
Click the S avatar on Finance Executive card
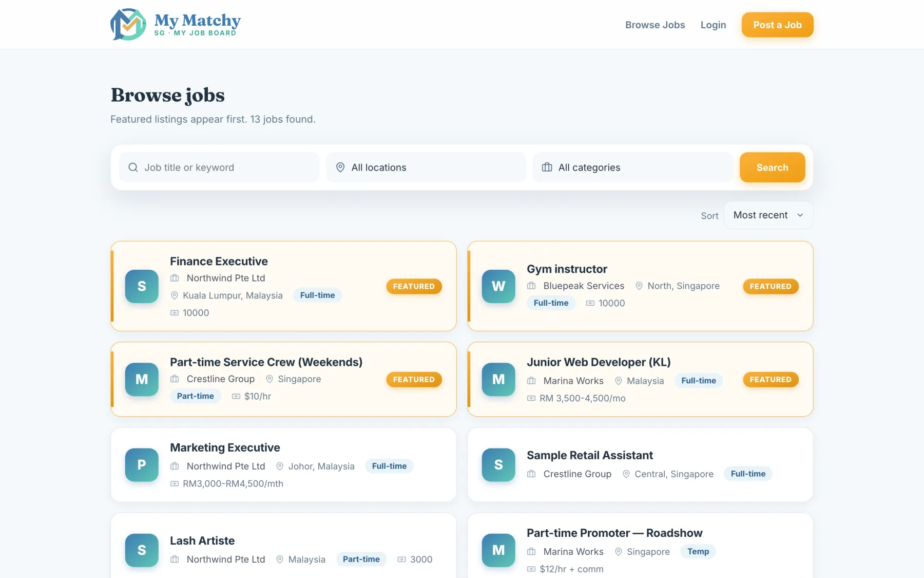[142, 286]
